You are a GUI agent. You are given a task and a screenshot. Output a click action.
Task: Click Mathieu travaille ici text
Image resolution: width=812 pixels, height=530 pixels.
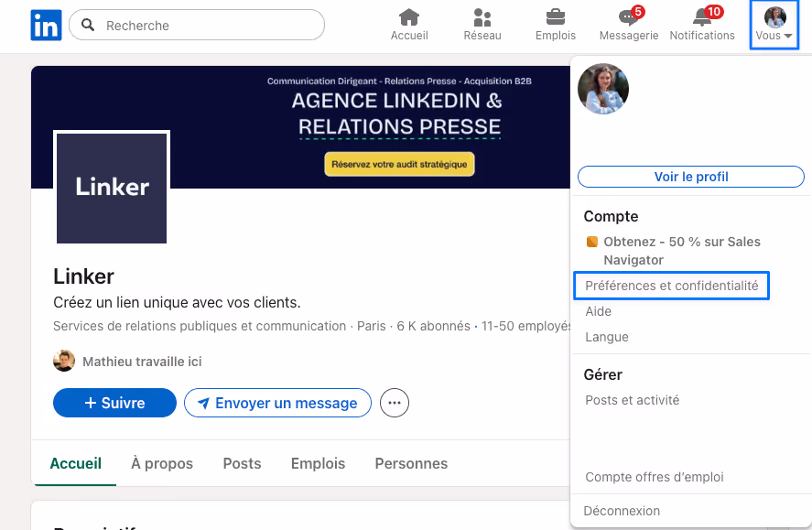pyautogui.click(x=143, y=362)
